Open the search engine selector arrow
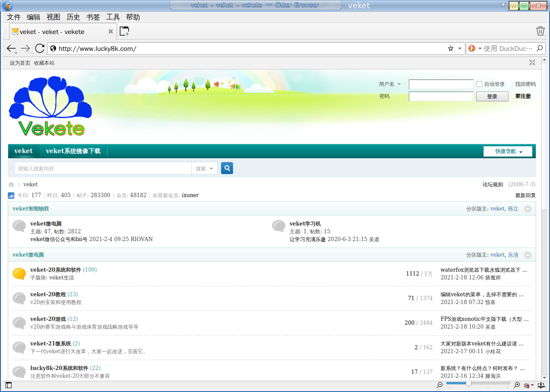This screenshot has height=392, width=550. click(x=480, y=49)
